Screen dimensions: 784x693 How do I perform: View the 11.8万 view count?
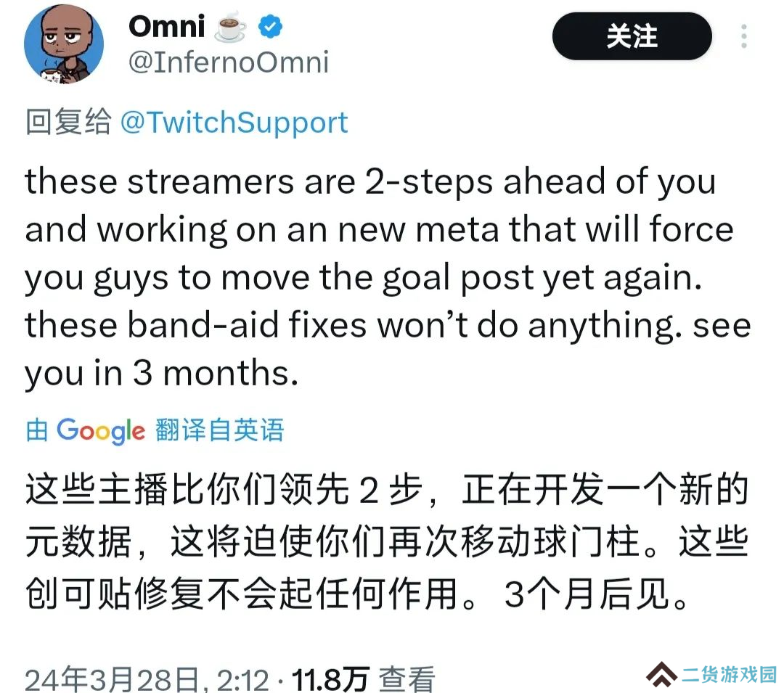pos(330,679)
